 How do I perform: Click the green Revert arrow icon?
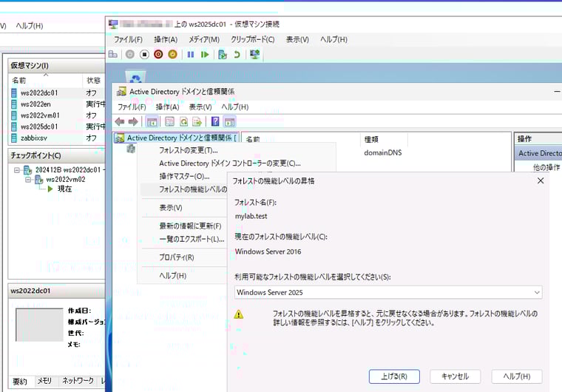pos(237,55)
